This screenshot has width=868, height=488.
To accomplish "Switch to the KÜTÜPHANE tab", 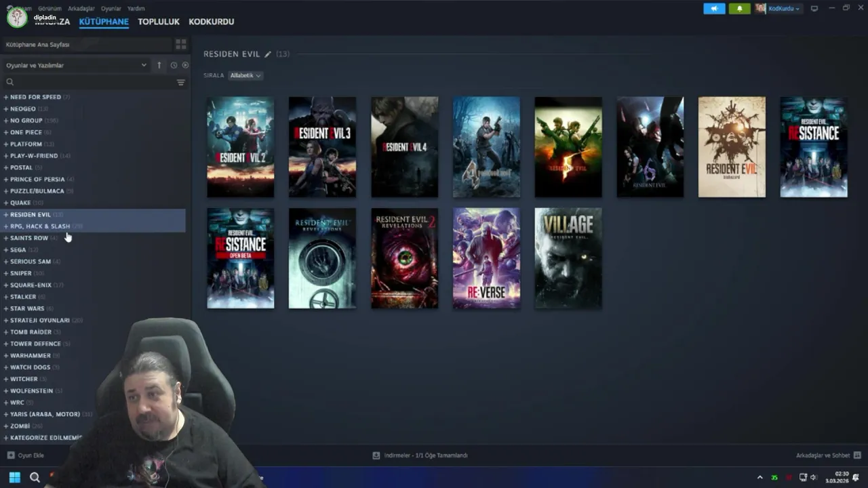I will click(x=104, y=22).
